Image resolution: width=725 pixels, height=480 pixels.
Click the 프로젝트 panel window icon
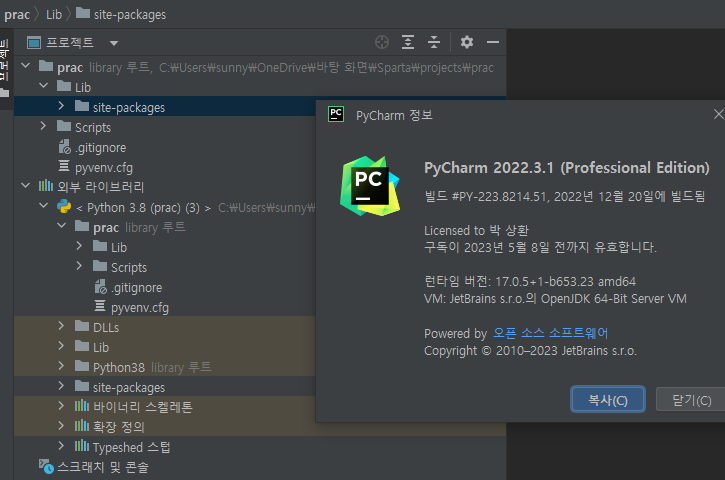pyautogui.click(x=34, y=43)
